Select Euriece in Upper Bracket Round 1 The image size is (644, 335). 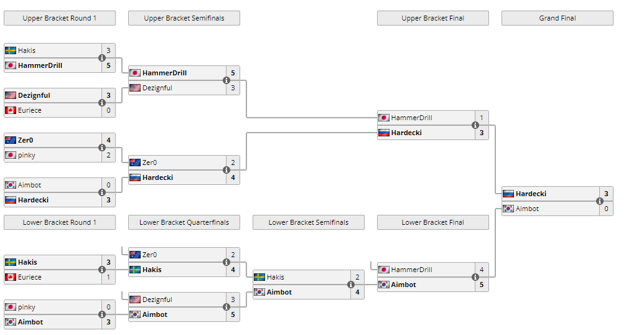(x=30, y=110)
